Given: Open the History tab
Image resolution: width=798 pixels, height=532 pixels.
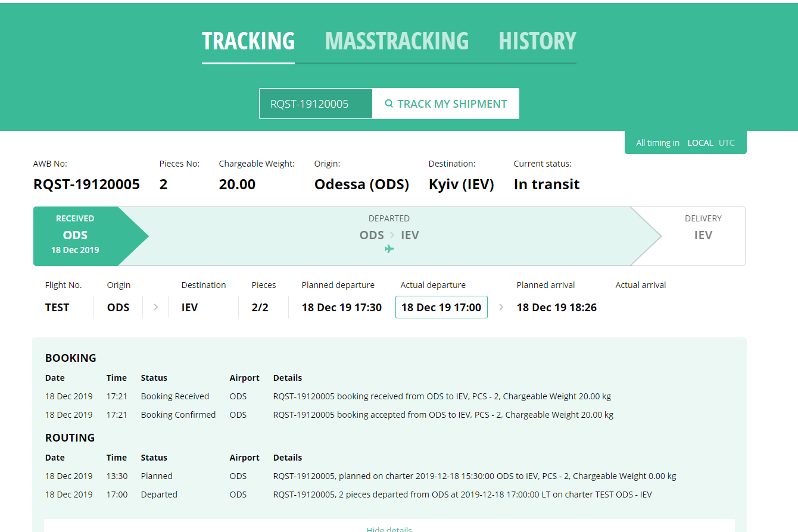Looking at the screenshot, I should tap(537, 41).
